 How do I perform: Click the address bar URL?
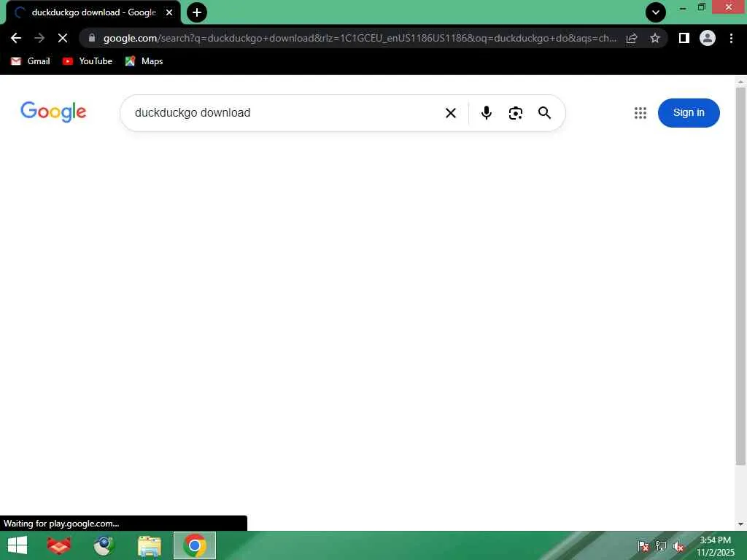pos(360,38)
